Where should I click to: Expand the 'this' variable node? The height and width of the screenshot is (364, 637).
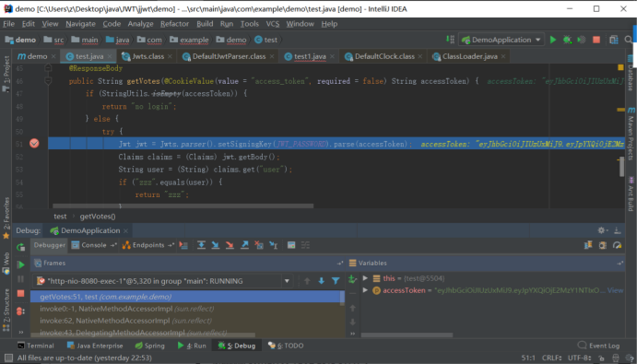(x=365, y=278)
